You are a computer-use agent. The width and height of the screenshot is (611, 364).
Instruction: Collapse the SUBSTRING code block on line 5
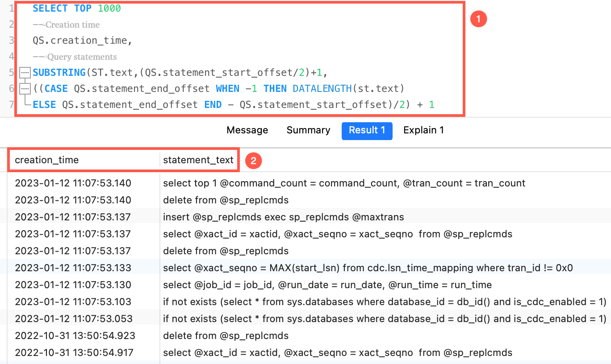[25, 72]
